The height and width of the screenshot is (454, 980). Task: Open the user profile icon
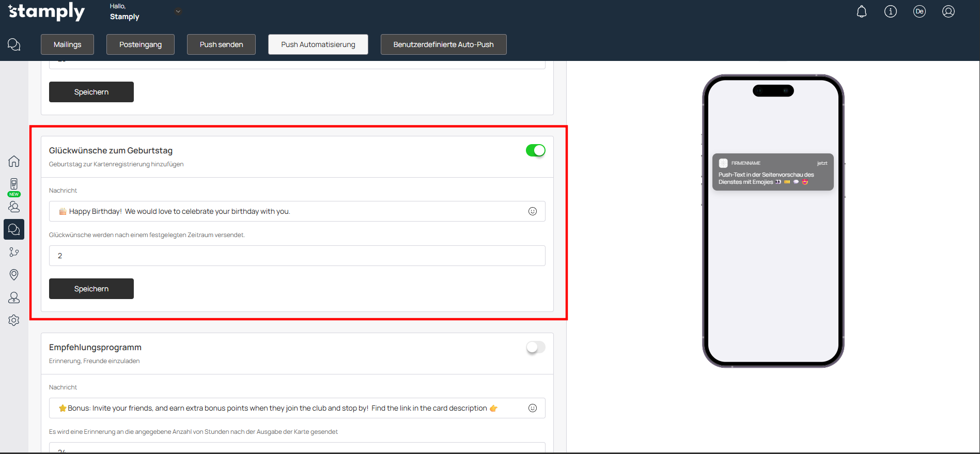[x=948, y=11]
